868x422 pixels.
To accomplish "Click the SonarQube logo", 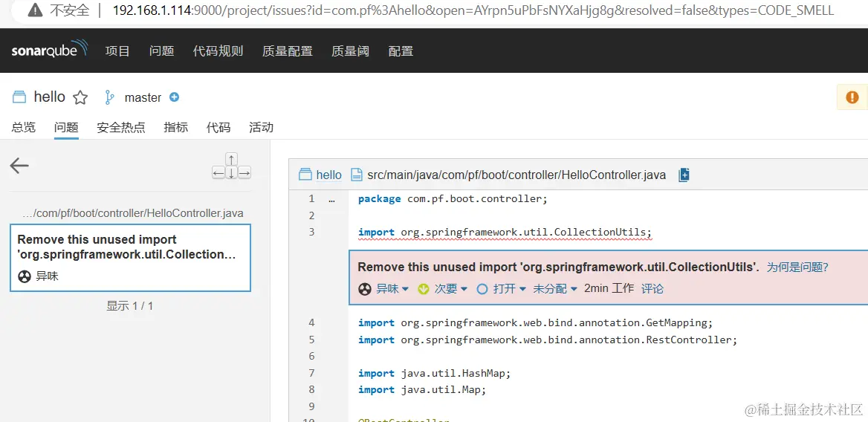I will coord(49,51).
